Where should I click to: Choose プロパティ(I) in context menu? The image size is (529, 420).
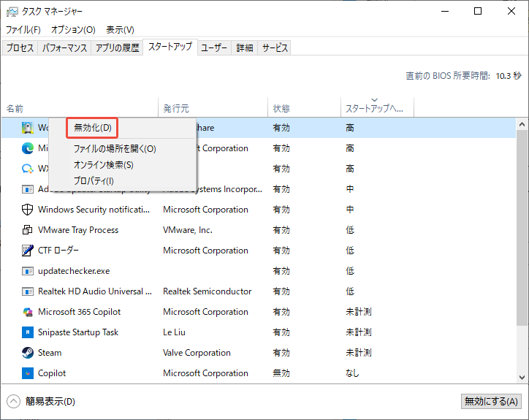[x=94, y=181]
